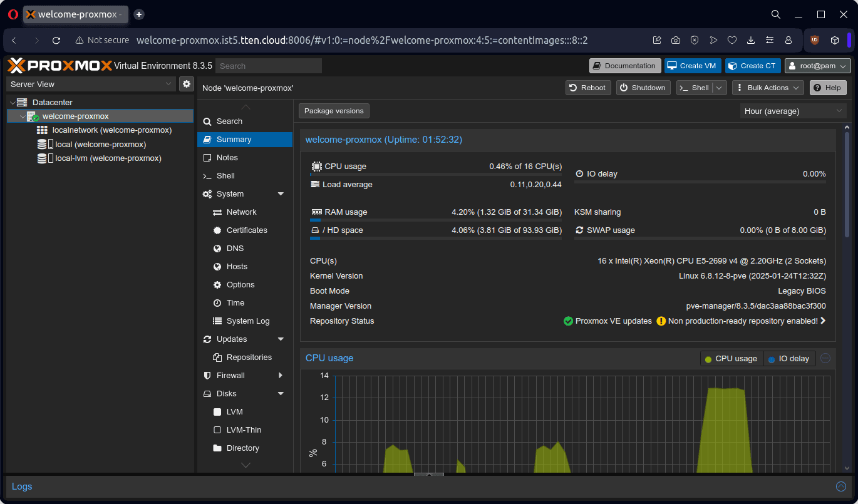The width and height of the screenshot is (858, 504).
Task: Click the downloads icon in browser toolbar
Action: point(751,40)
